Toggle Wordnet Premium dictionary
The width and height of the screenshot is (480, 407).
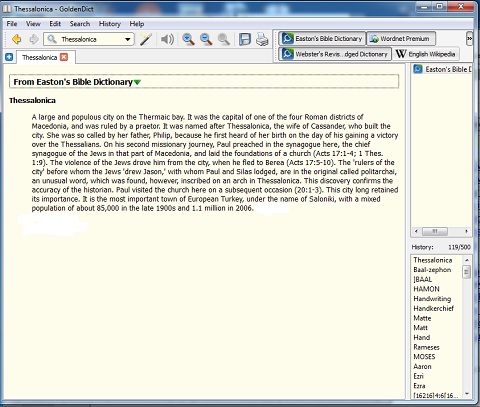[x=401, y=39]
